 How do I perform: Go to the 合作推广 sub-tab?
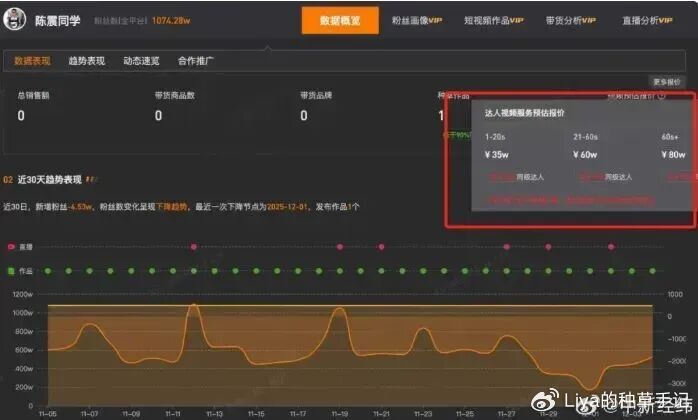click(195, 61)
